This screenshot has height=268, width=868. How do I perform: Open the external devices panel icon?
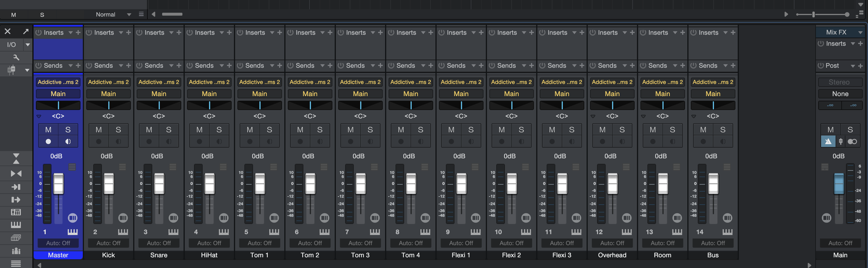click(x=16, y=212)
